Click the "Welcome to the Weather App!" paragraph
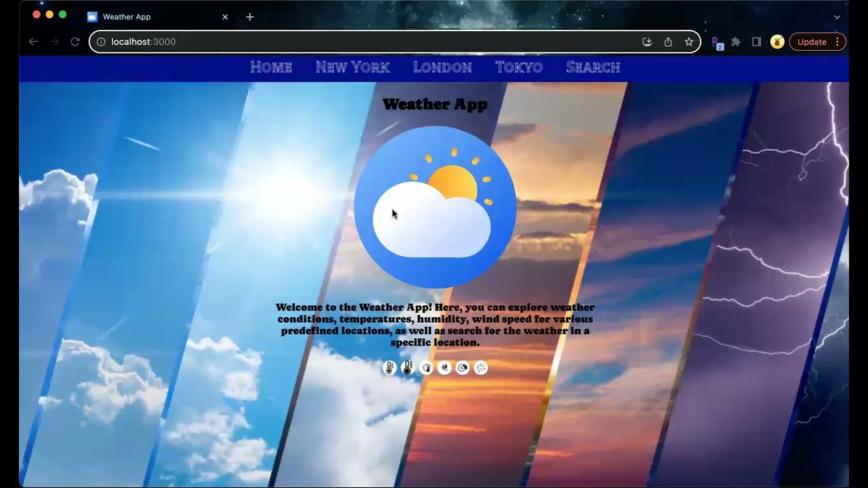This screenshot has height=488, width=868. 435,325
